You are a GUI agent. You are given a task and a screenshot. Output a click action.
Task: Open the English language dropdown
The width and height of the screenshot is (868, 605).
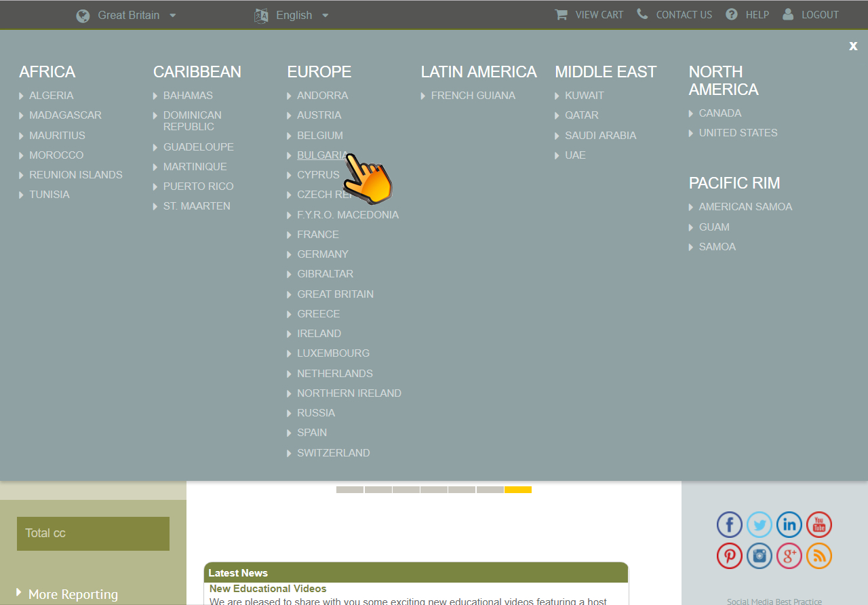[x=292, y=15]
